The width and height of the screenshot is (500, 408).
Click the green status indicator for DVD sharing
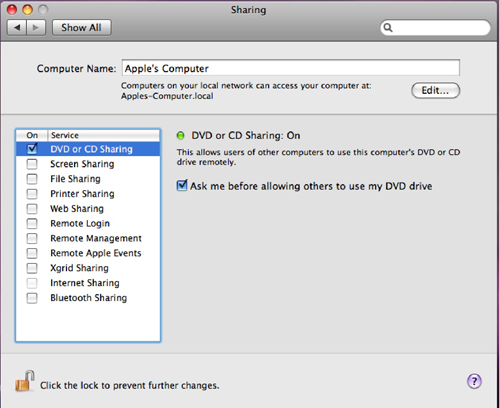click(x=180, y=135)
